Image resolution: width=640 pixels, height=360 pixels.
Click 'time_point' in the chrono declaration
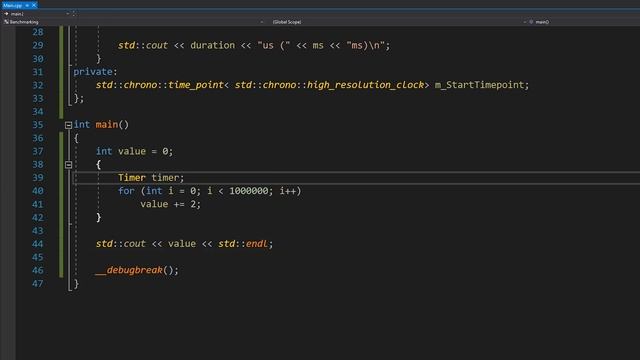[196, 85]
